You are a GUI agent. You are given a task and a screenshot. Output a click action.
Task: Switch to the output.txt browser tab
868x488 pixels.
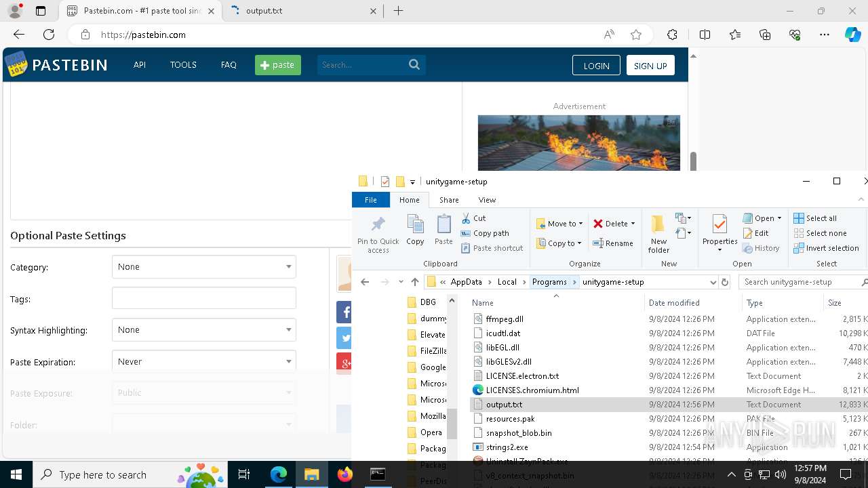302,11
